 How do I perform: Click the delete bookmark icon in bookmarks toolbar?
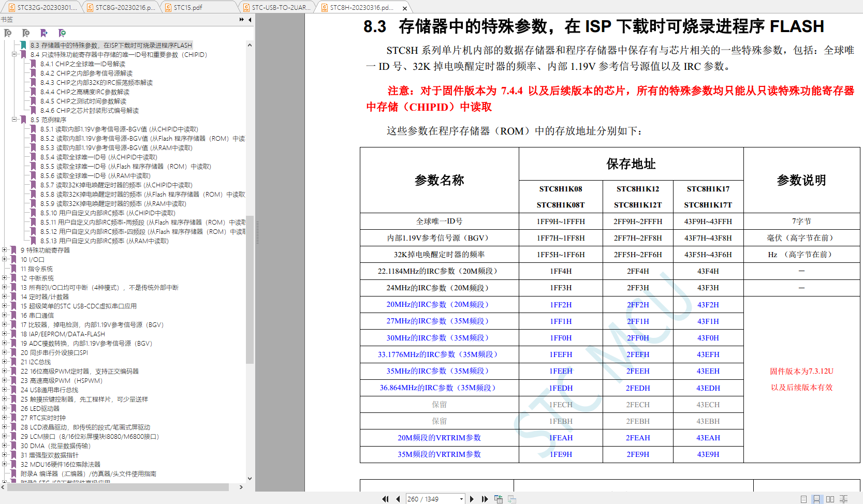coord(8,33)
